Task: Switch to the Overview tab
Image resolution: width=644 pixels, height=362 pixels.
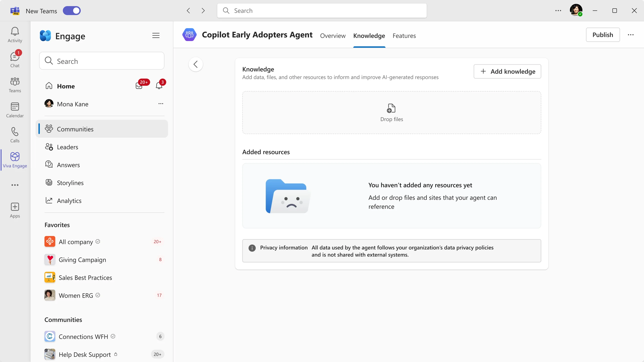Action: (x=333, y=36)
